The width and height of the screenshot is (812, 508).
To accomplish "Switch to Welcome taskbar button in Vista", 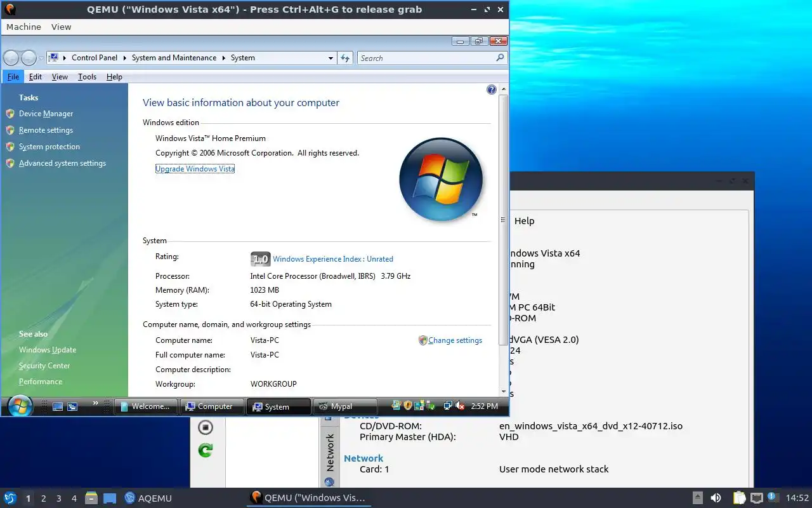I will pyautogui.click(x=145, y=406).
